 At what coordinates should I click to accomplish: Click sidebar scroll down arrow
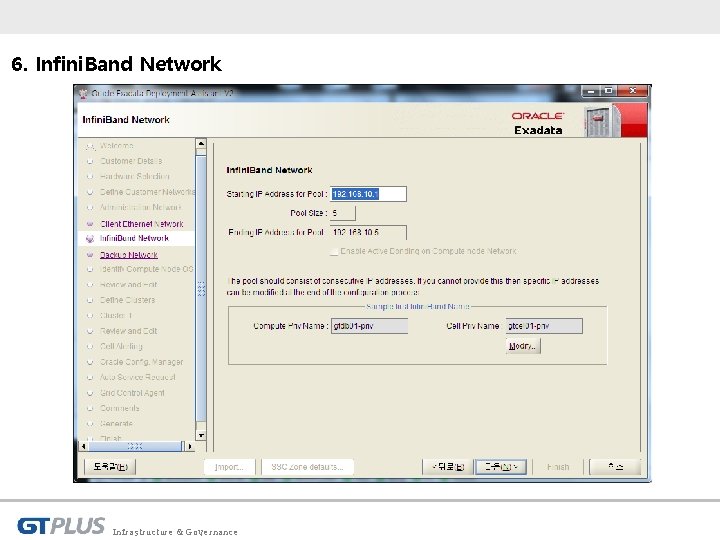201,435
